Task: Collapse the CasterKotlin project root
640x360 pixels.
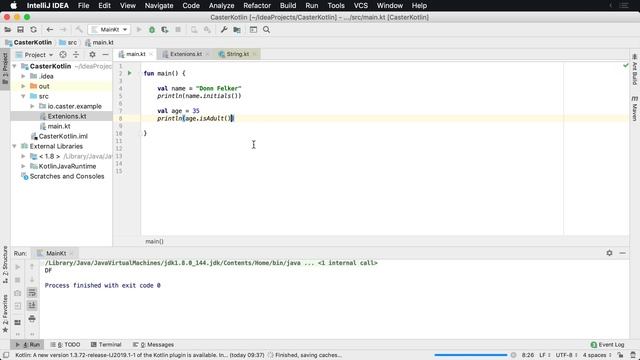Action: pos(14,66)
